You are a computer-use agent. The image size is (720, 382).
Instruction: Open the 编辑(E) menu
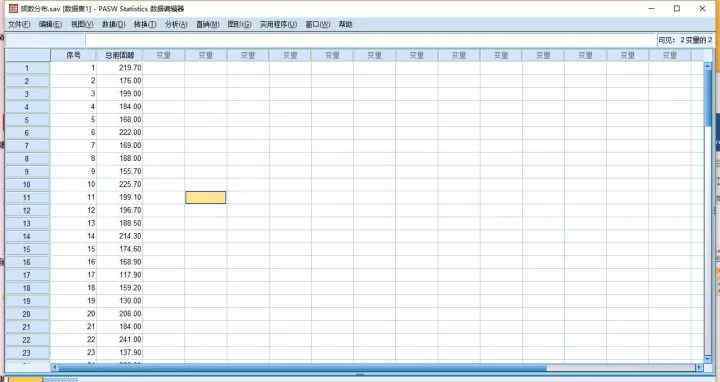(50, 24)
